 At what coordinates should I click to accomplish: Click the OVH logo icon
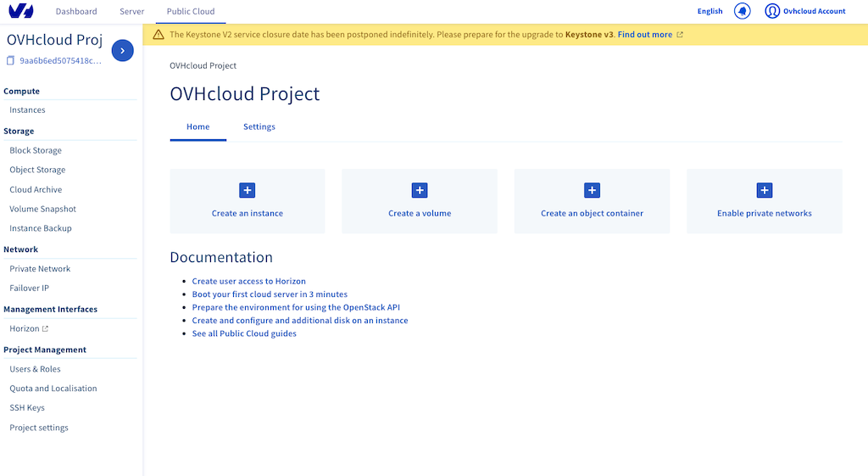tap(21, 10)
